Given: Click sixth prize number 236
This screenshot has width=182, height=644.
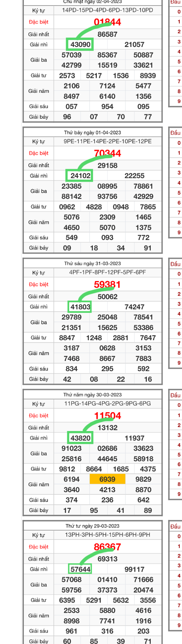Looking at the screenshot, I should pyautogui.click(x=107, y=500).
